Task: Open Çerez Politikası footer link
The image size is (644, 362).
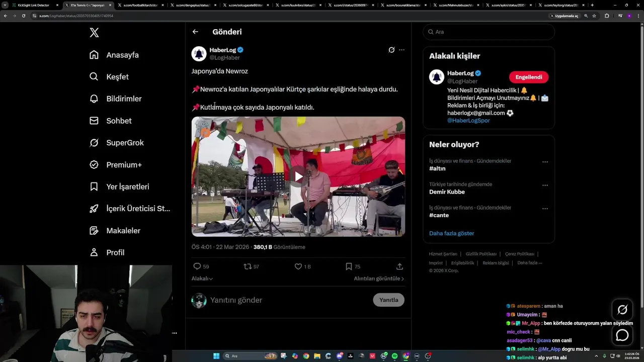Action: coord(519,254)
